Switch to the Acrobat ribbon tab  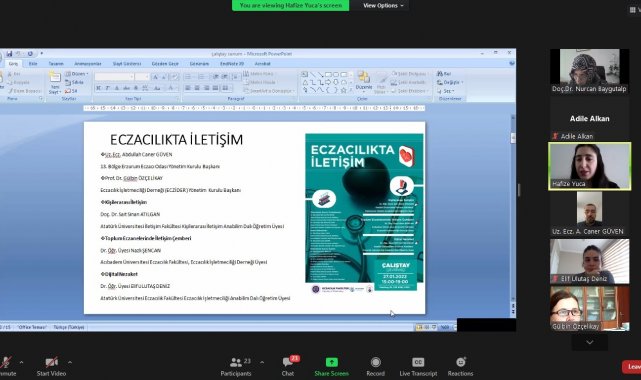262,64
